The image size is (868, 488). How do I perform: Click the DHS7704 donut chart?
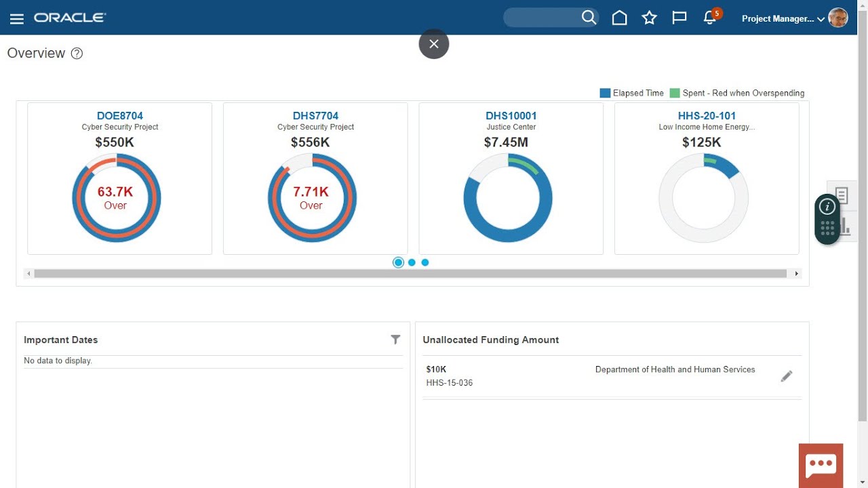(x=312, y=198)
